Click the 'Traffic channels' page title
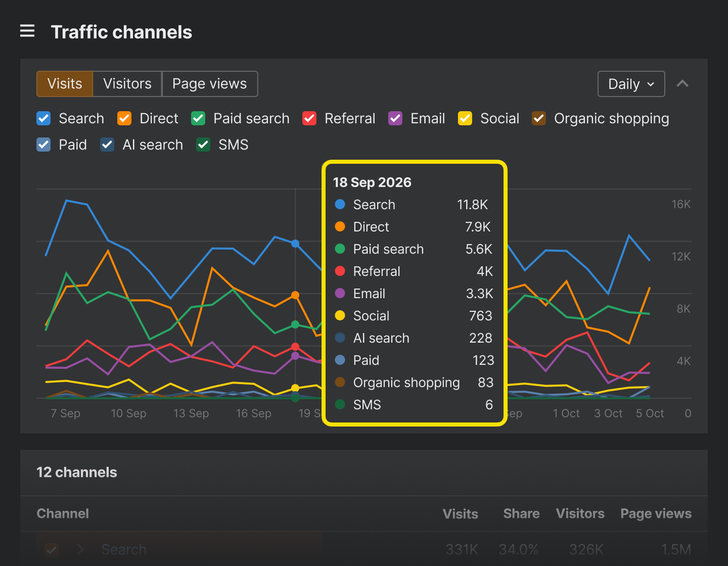Screen dimensions: 728x566 point(121,32)
